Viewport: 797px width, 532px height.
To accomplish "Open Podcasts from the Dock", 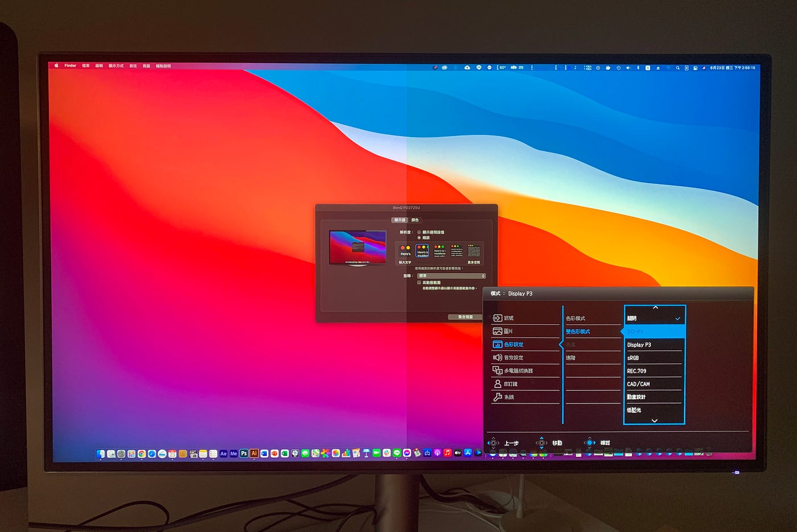I will (x=437, y=453).
